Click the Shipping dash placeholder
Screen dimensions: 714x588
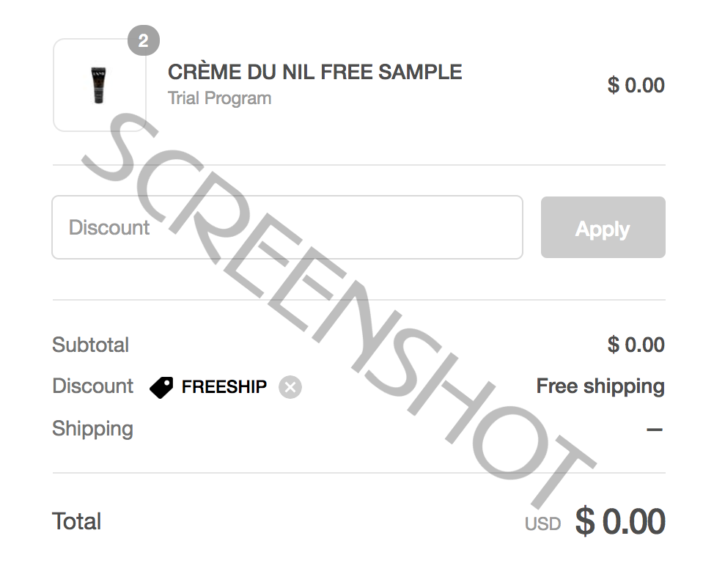[655, 429]
